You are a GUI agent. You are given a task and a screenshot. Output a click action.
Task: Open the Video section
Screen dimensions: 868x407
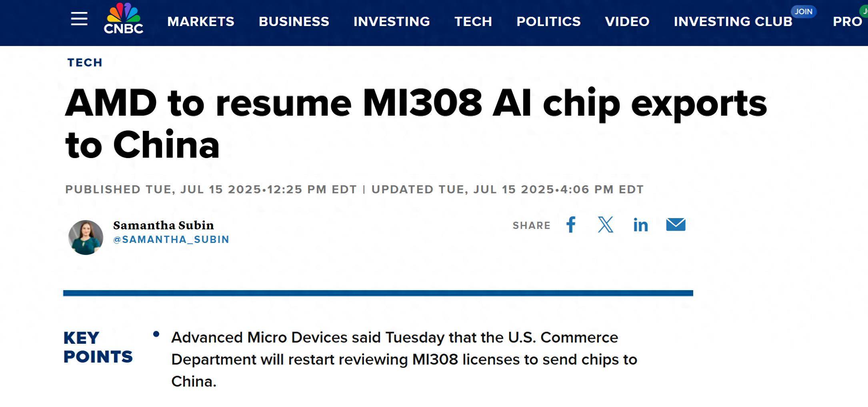[627, 22]
